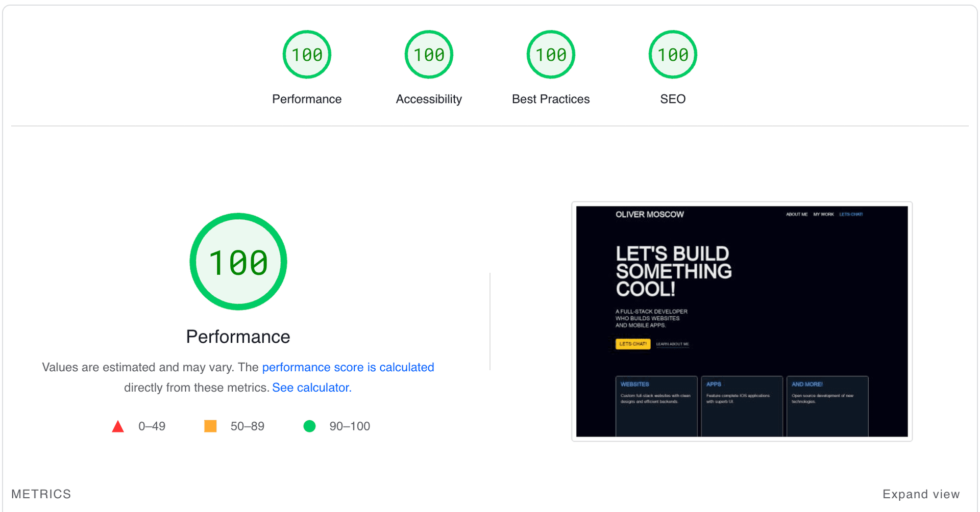980x512 pixels.
Task: Jump to the Performance category label
Action: [307, 99]
